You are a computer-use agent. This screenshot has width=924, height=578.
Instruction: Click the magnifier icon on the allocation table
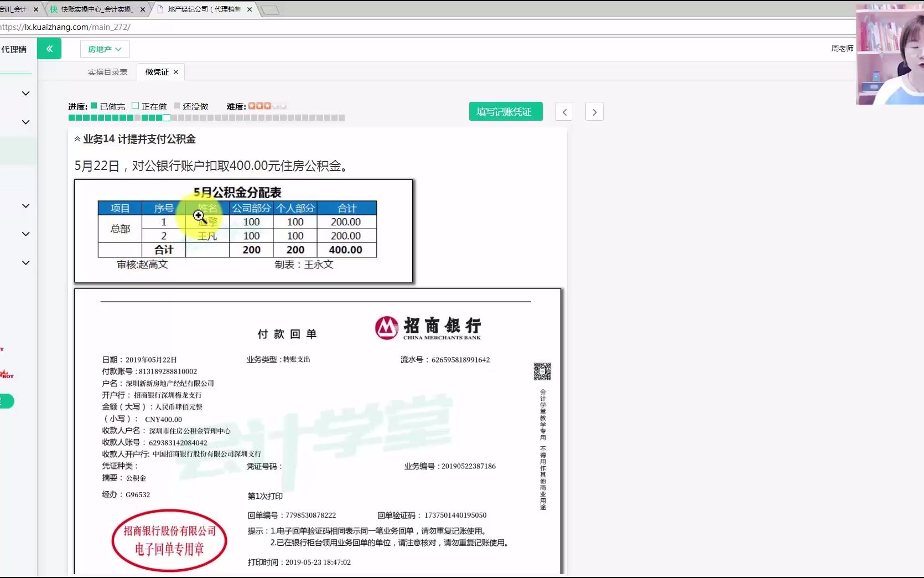click(x=199, y=216)
